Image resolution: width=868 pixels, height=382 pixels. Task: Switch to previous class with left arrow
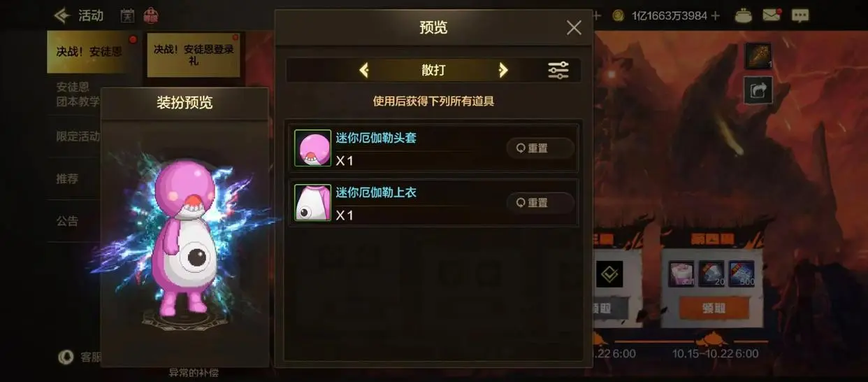click(363, 70)
